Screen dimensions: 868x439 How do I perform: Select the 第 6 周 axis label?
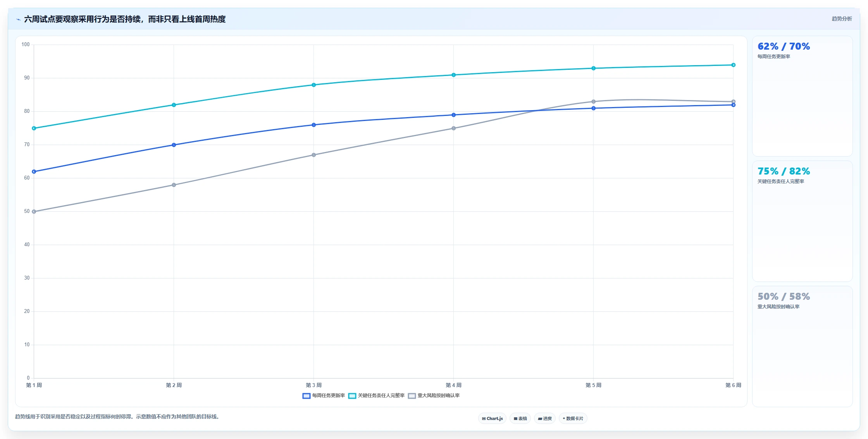[733, 385]
